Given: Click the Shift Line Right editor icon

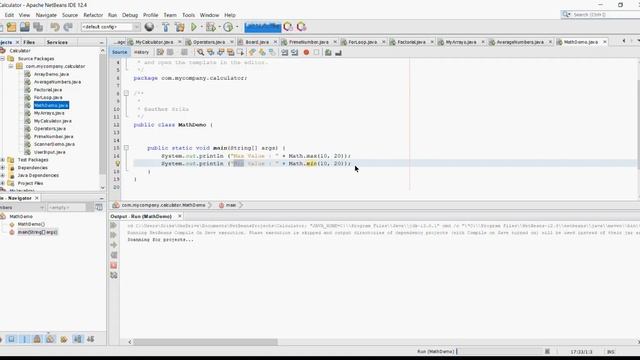Looking at the screenshot, I should tap(294, 52).
